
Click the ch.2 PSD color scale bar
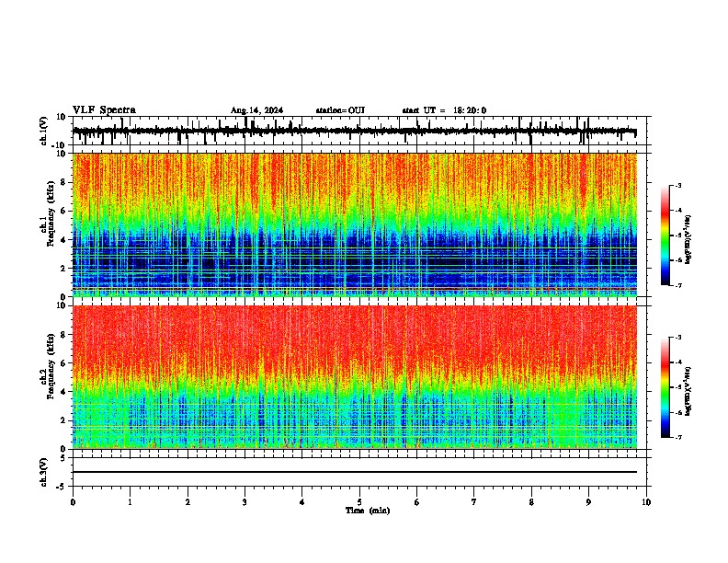click(665, 387)
